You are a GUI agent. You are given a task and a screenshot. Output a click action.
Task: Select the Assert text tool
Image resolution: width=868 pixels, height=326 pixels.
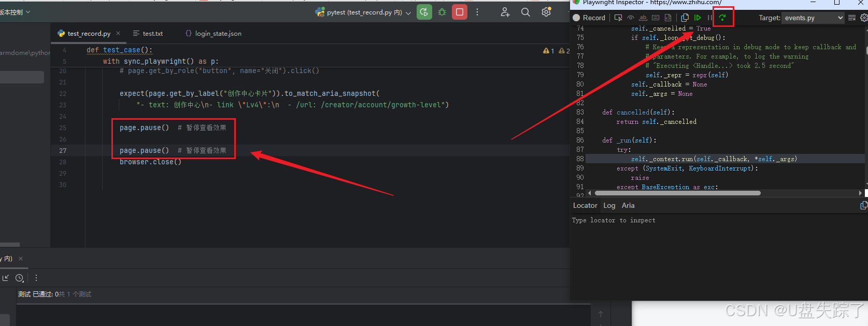pos(643,18)
